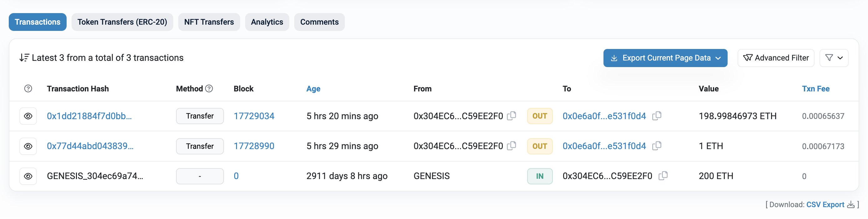The height and width of the screenshot is (219, 868).
Task: Preview the first transaction via its eye icon
Action: click(x=28, y=116)
